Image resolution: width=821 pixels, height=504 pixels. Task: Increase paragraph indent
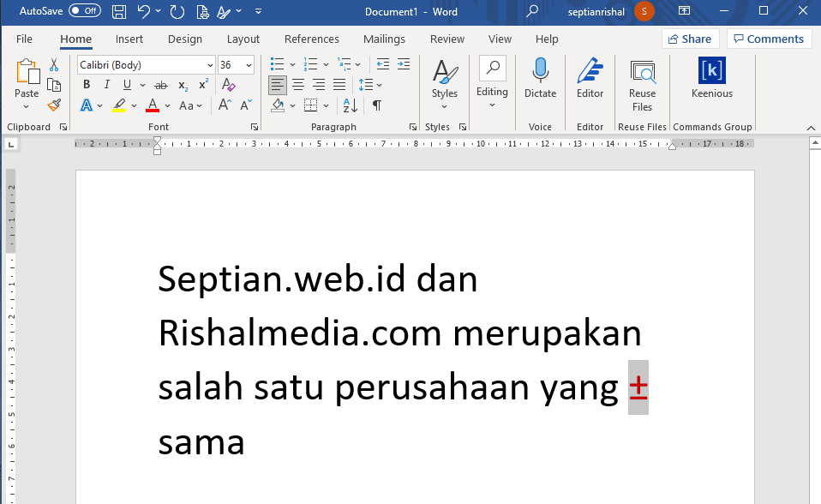[404, 64]
